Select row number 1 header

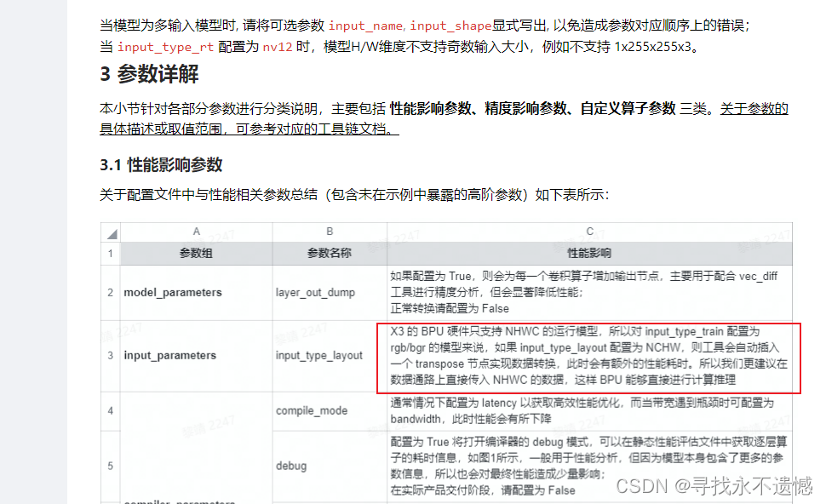[x=110, y=254]
